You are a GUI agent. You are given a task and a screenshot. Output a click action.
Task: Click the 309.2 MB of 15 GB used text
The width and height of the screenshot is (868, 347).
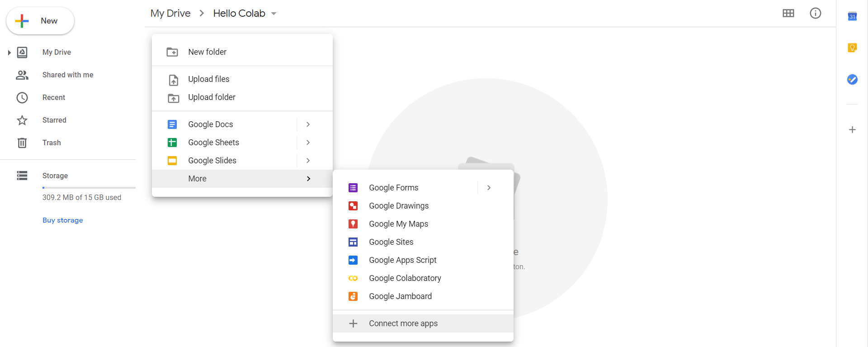[82, 198]
